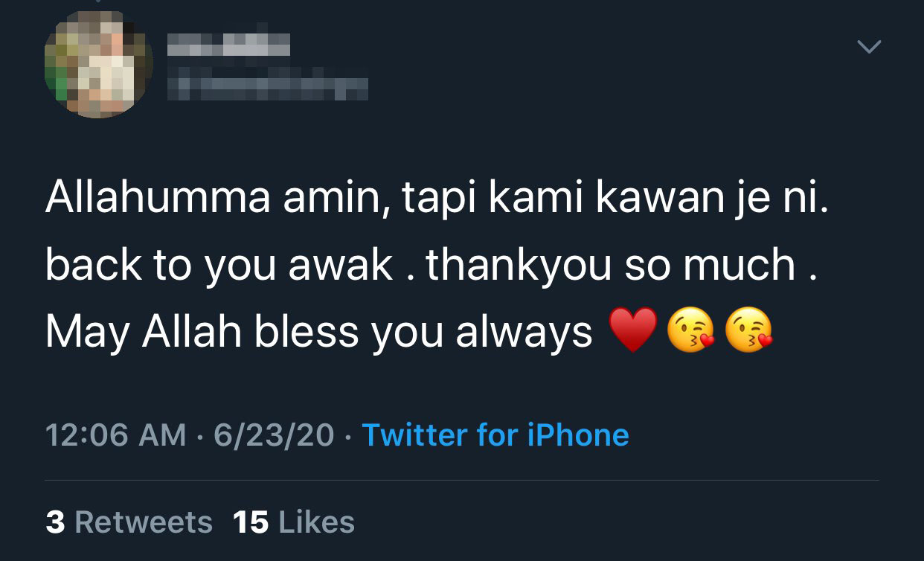The image size is (924, 561).
Task: Click the 'Allahumma amin' tweet line
Action: 436,198
